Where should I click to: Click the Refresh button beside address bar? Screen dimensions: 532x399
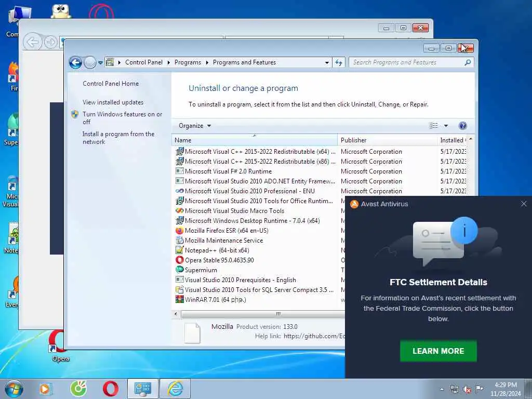(339, 62)
